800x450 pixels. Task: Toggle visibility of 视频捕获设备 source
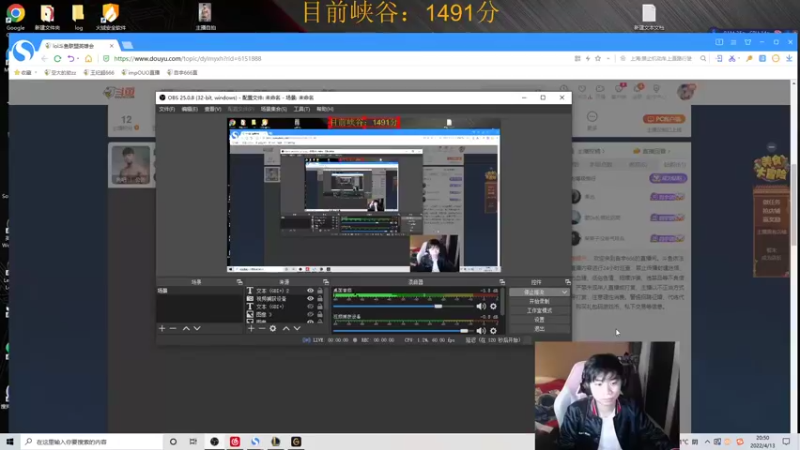[x=310, y=298]
